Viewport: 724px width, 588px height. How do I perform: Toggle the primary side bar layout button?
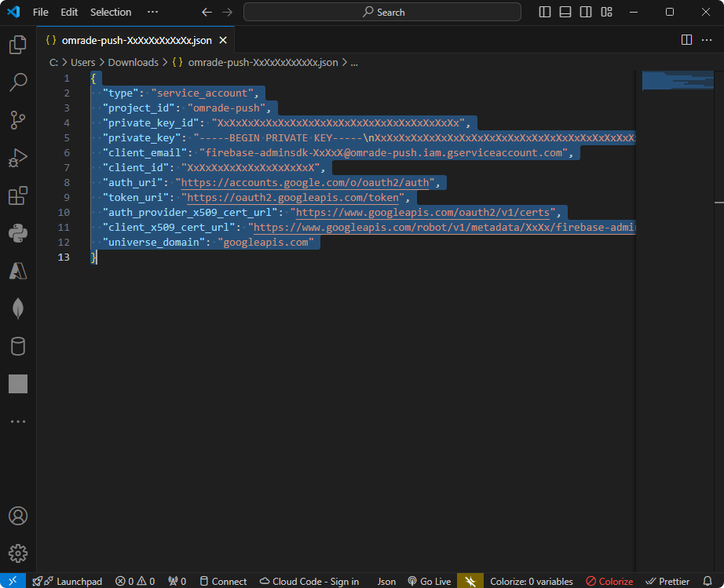pos(546,12)
